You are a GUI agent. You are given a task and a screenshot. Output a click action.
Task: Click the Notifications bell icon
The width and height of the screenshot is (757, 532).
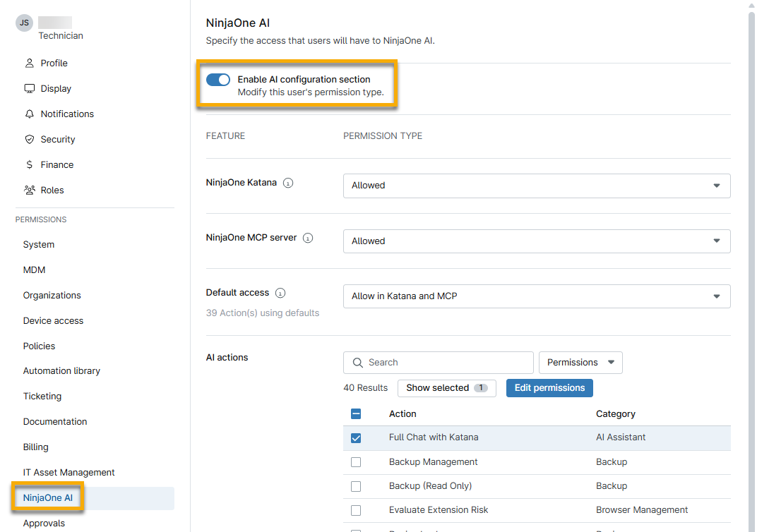pos(30,114)
